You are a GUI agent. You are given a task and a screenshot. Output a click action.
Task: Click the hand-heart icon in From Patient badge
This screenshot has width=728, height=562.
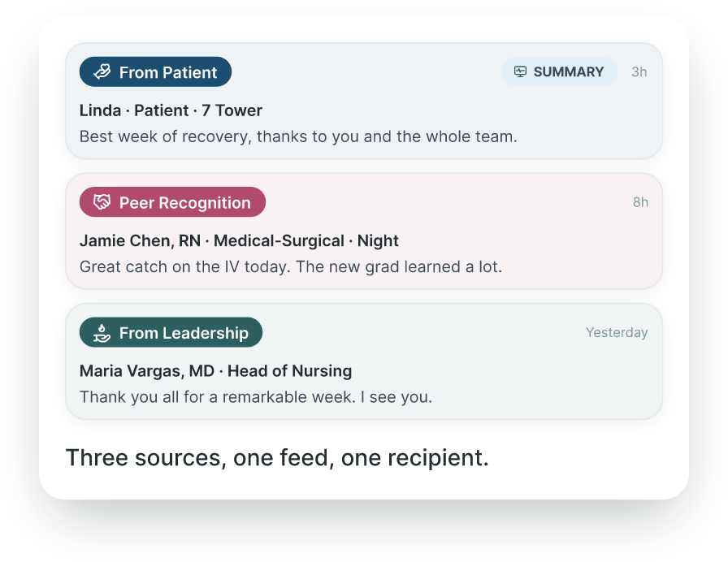102,72
